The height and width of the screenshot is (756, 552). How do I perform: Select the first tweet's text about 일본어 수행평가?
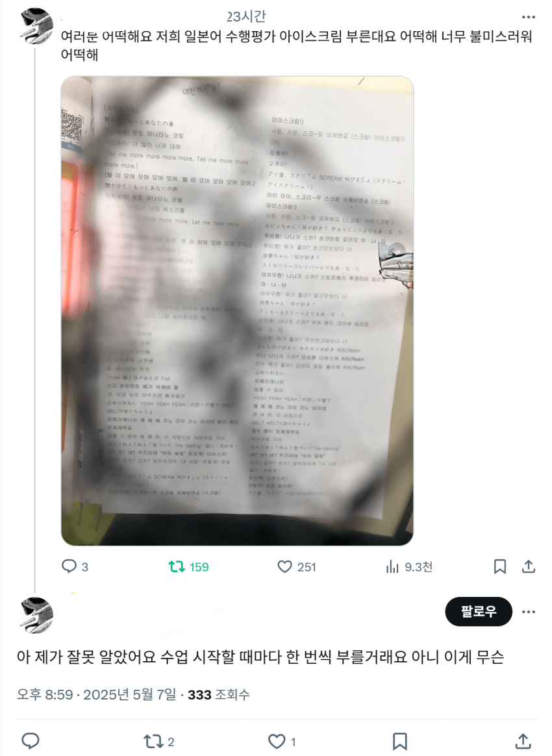[x=296, y=45]
